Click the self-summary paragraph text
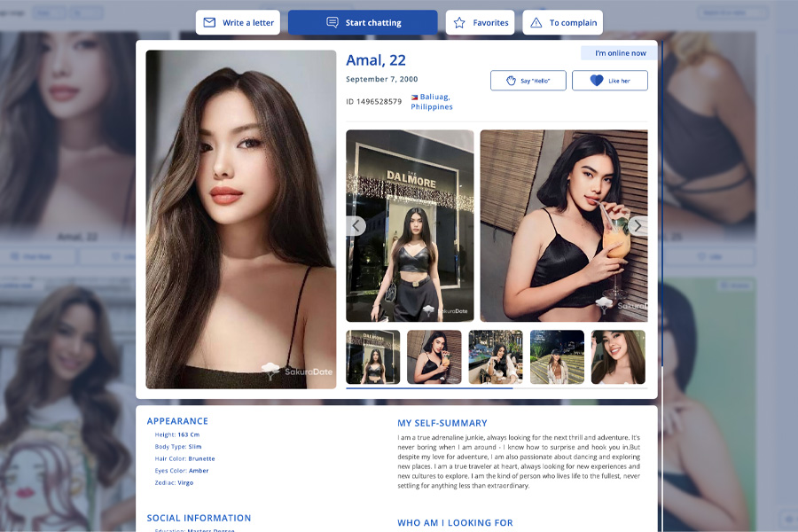798x532 pixels. pyautogui.click(x=519, y=461)
